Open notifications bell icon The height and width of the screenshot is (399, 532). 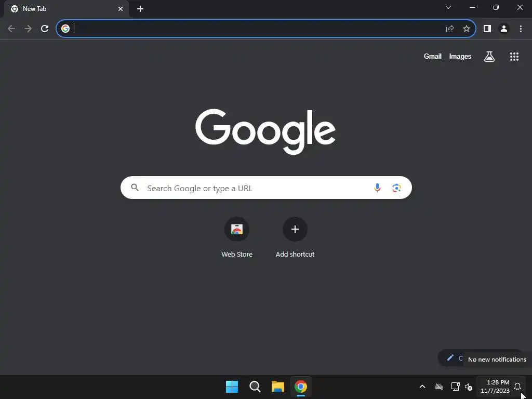(x=517, y=387)
